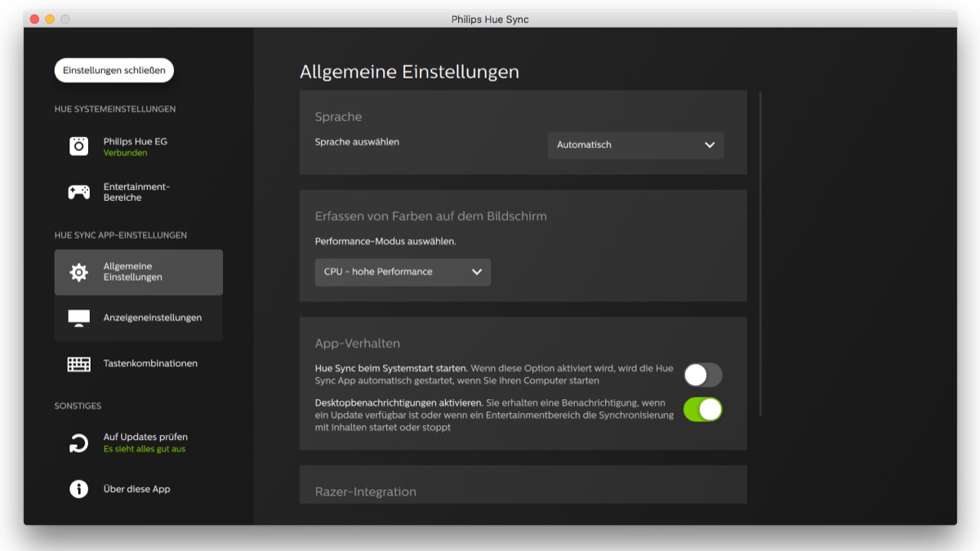Screen dimensions: 980x551
Task: Click the Über diese App info icon
Action: [x=78, y=489]
